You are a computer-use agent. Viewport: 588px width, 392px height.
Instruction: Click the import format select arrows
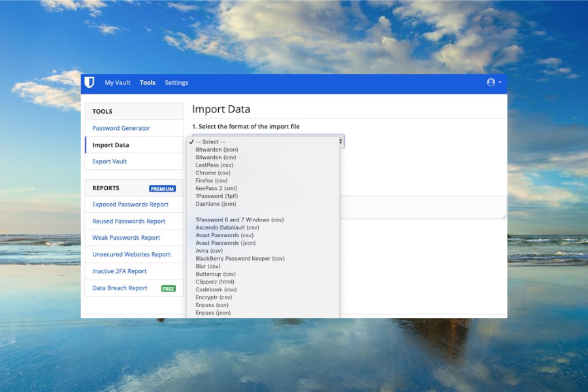point(340,141)
